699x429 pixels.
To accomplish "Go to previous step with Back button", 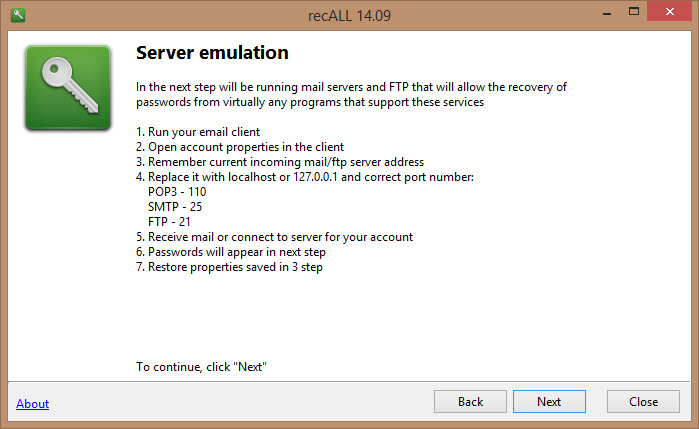I will click(x=470, y=402).
